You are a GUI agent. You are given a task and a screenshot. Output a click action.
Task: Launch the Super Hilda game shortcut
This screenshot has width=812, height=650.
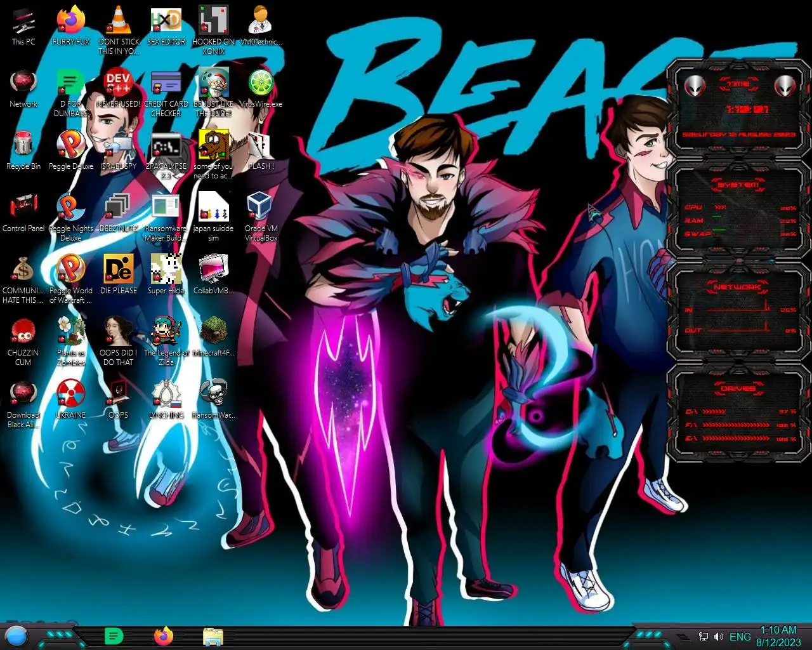(x=166, y=274)
